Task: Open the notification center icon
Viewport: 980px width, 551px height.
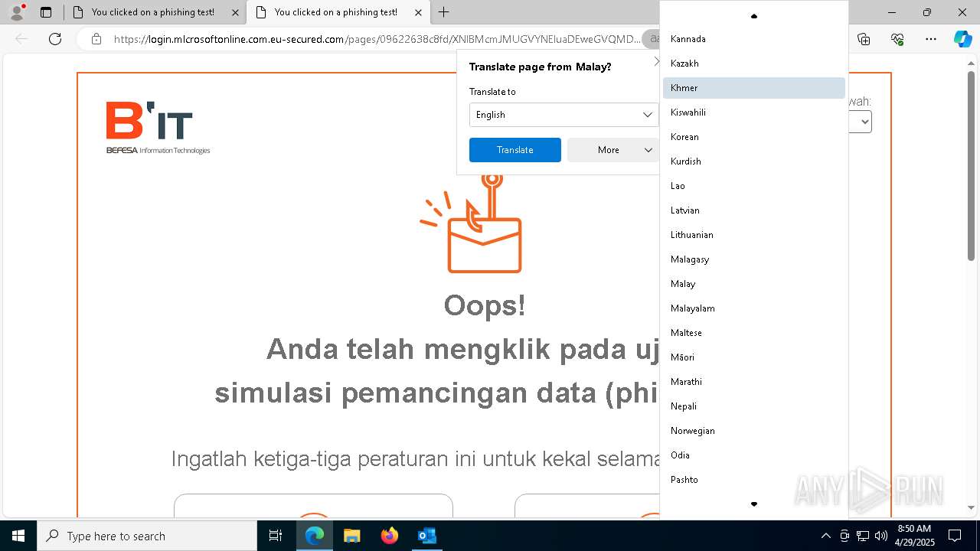Action: 955,536
